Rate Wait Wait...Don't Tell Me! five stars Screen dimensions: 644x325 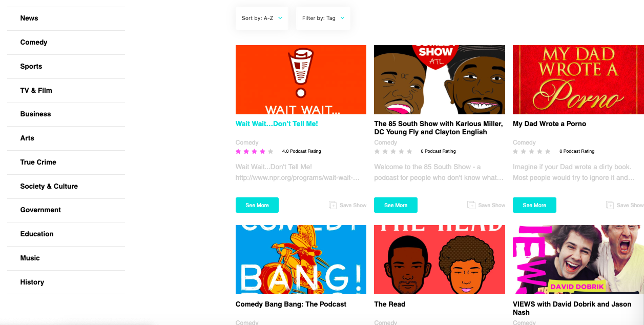[271, 151]
